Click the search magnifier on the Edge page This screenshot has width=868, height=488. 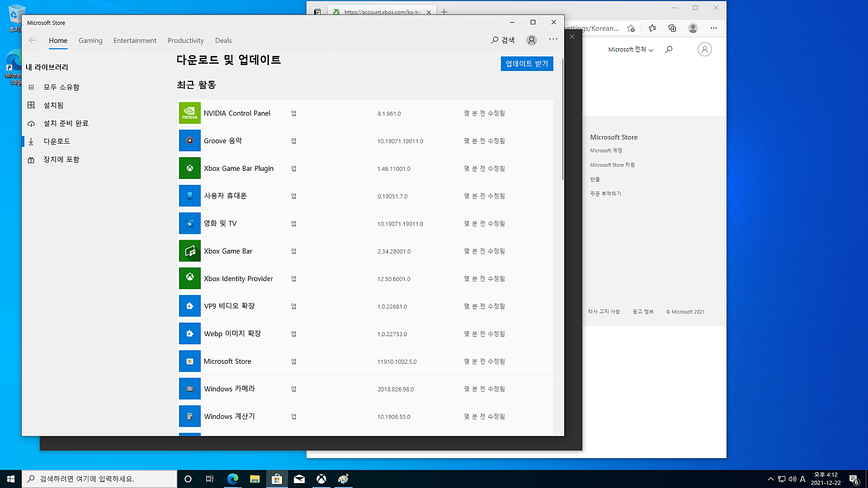pyautogui.click(x=669, y=49)
